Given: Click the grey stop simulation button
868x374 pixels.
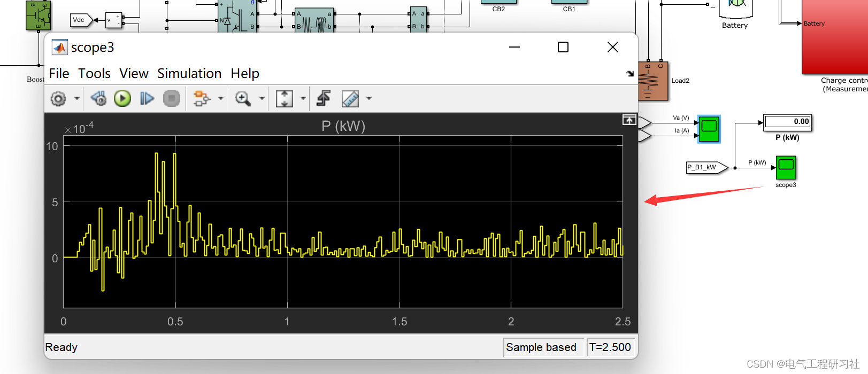Looking at the screenshot, I should pyautogui.click(x=172, y=98).
